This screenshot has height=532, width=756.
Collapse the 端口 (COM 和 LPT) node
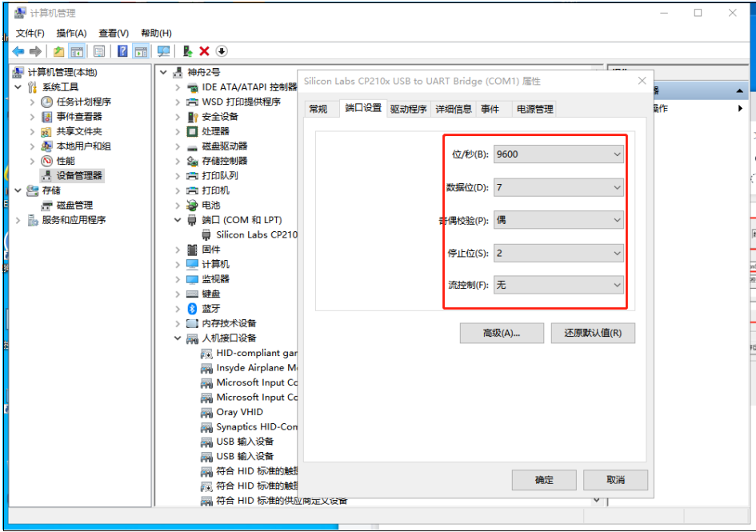(178, 220)
